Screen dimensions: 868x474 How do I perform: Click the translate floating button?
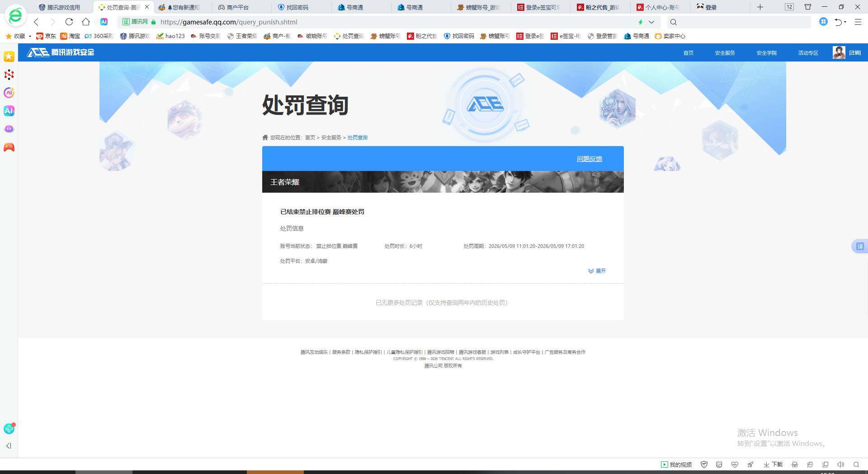pos(859,246)
